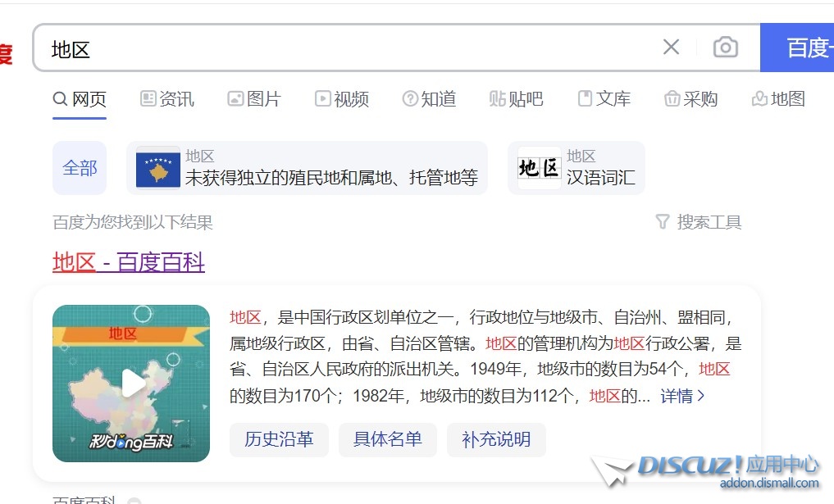Image resolution: width=834 pixels, height=504 pixels.
Task: Open the 地区 - 百度百科 result link
Action: click(x=129, y=262)
